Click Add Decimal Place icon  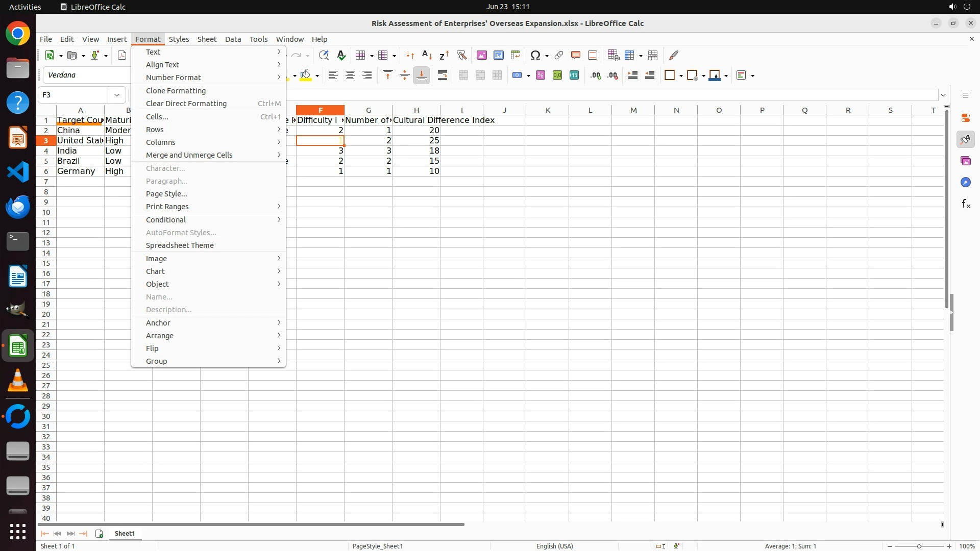tap(596, 76)
